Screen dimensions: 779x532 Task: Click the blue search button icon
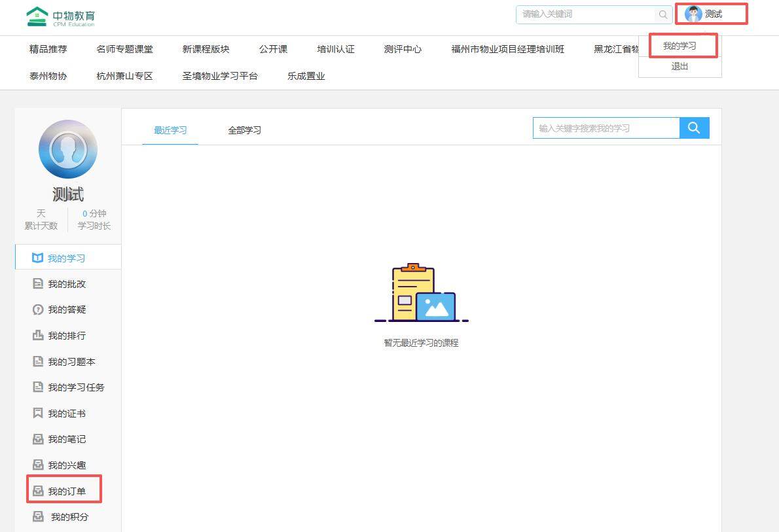coord(694,128)
